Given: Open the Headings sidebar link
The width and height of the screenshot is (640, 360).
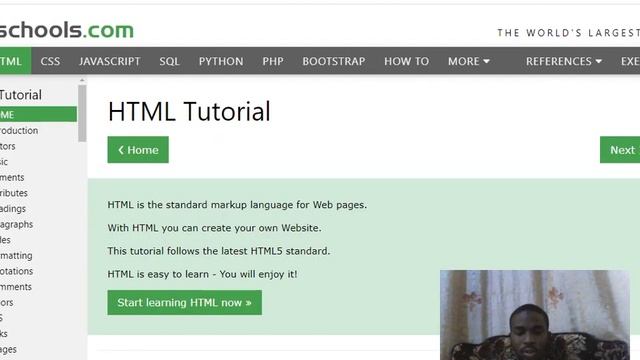Looking at the screenshot, I should tap(13, 209).
